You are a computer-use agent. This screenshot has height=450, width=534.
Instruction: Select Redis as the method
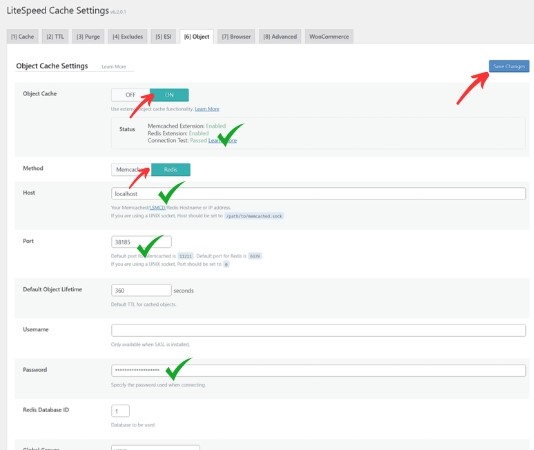click(171, 169)
